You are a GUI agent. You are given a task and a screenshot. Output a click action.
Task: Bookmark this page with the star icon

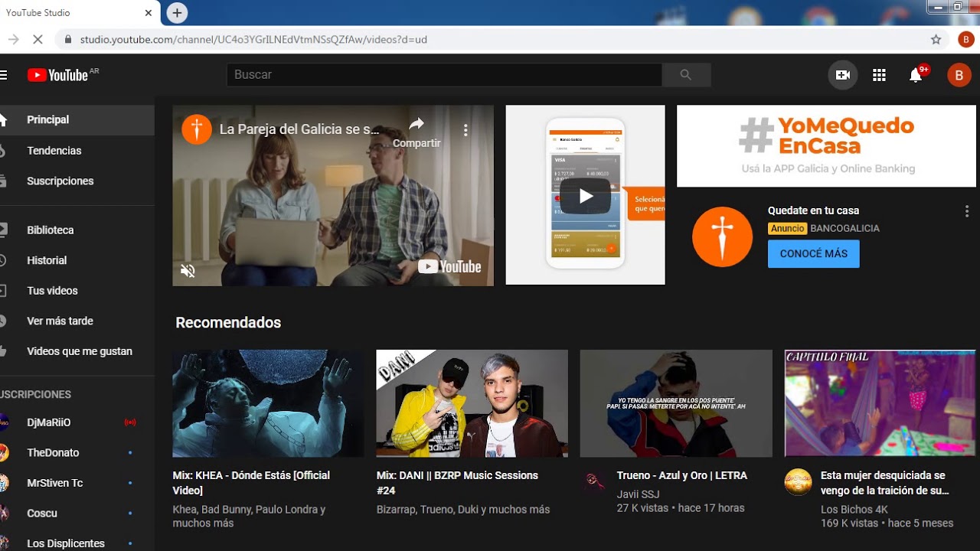click(x=936, y=40)
